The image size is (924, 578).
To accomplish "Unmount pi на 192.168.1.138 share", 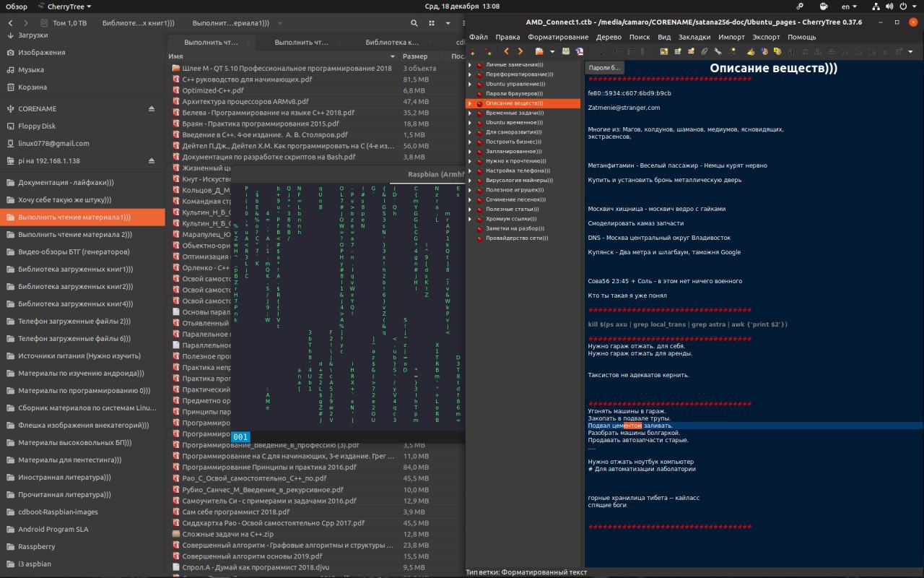I will [152, 160].
